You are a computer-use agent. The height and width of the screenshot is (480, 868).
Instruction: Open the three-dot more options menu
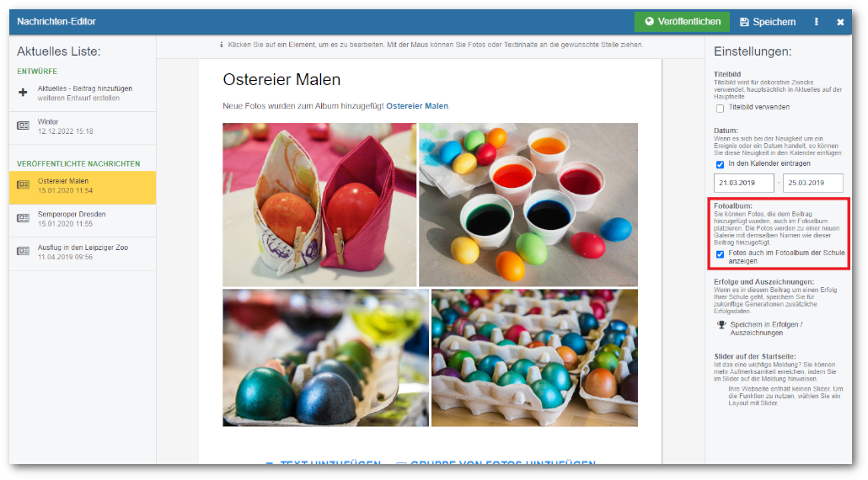pyautogui.click(x=816, y=22)
